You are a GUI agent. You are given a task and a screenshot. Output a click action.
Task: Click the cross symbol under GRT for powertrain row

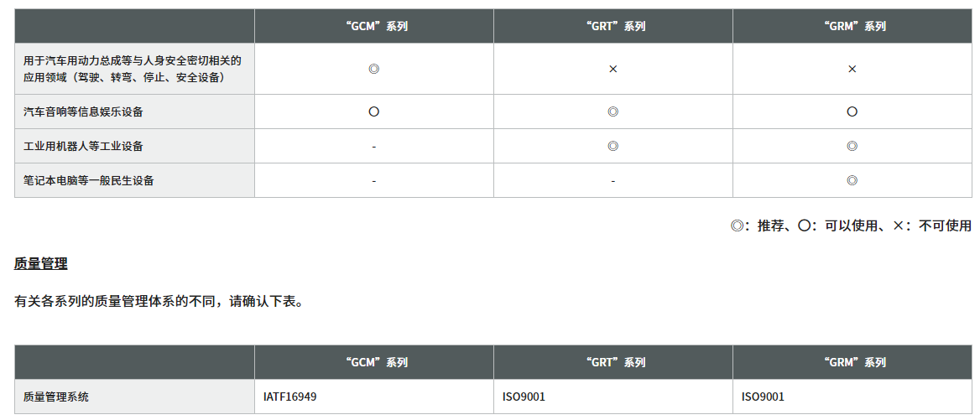(613, 69)
